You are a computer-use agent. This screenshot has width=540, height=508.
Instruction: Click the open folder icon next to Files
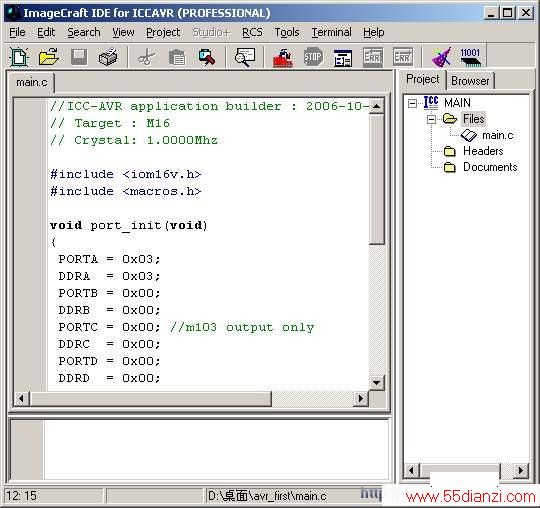pos(450,119)
